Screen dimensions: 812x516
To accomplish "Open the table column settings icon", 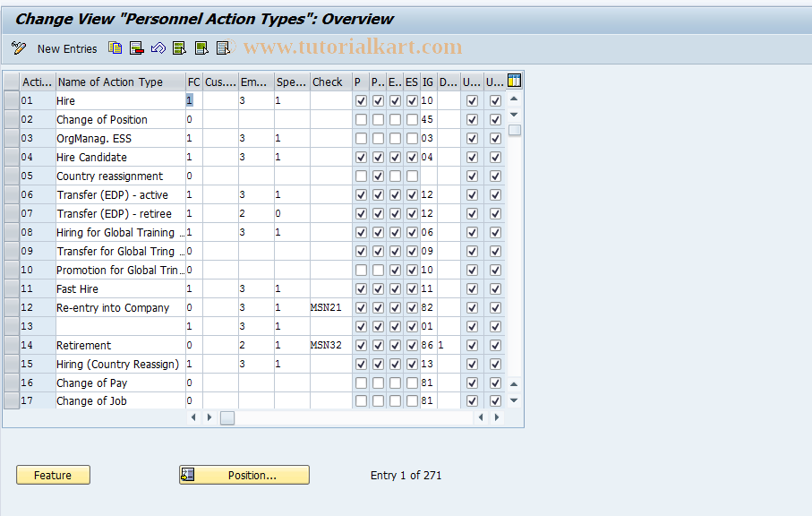I will point(514,81).
